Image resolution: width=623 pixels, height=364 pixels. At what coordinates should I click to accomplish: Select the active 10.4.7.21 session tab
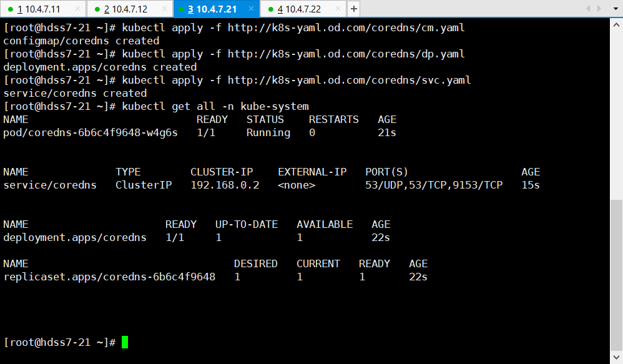click(214, 9)
